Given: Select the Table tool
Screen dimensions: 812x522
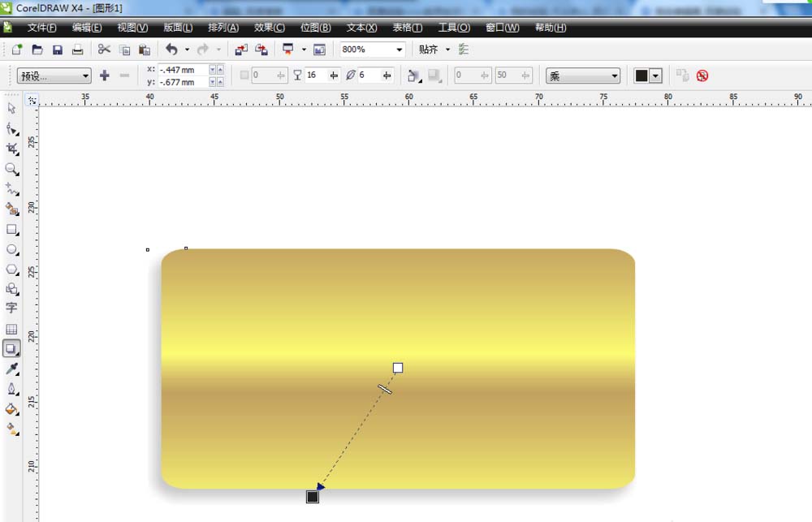Looking at the screenshot, I should 11,329.
